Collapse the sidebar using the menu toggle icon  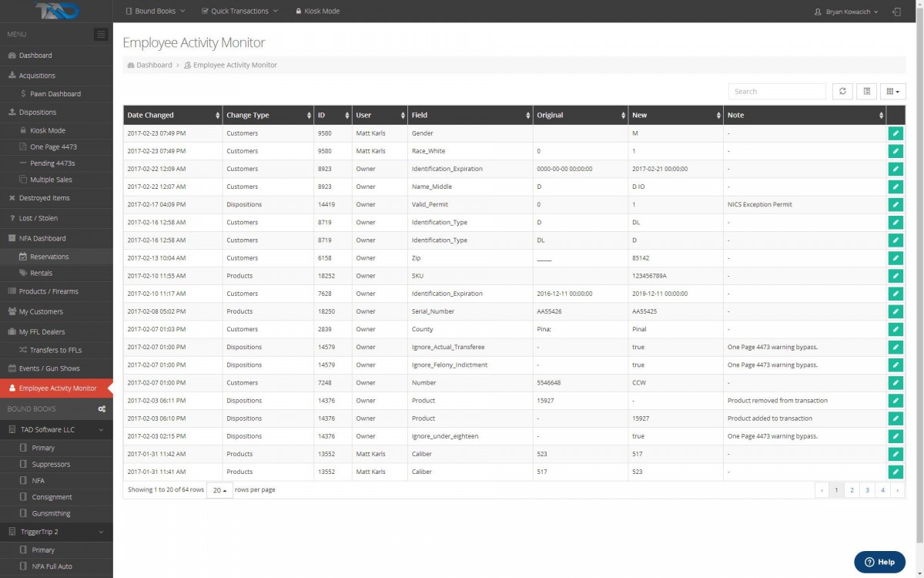tap(101, 34)
